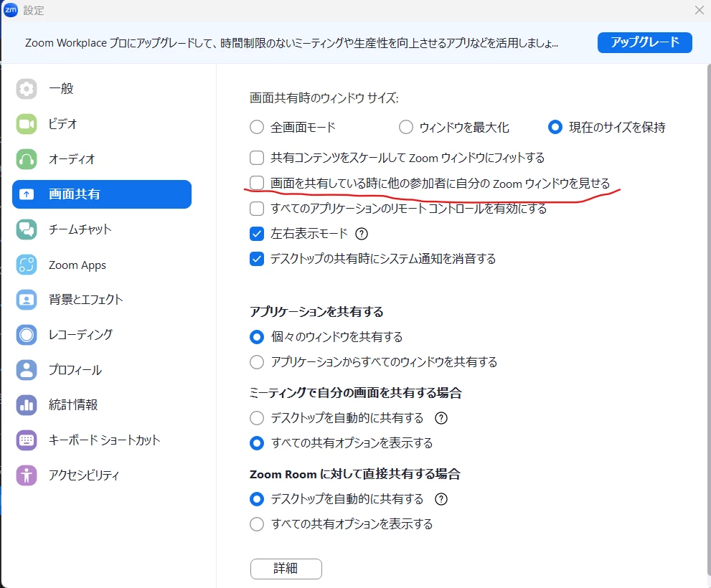Select Zoom Room section デスクトップを自動的に共有する radio
This screenshot has width=711, height=588.
[257, 499]
